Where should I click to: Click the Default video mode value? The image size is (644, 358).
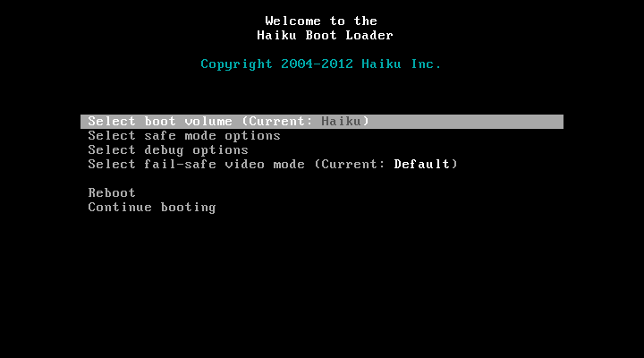pyautogui.click(x=422, y=165)
